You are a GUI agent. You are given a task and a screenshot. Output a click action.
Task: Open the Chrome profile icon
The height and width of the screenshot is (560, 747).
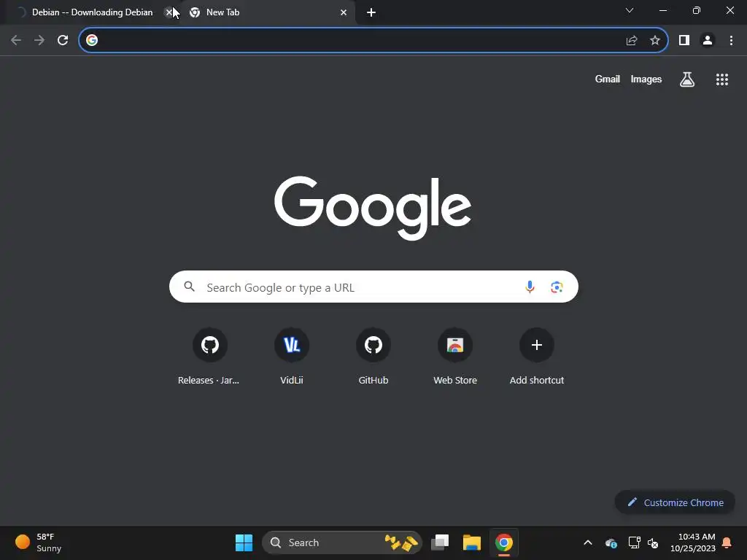[708, 41]
